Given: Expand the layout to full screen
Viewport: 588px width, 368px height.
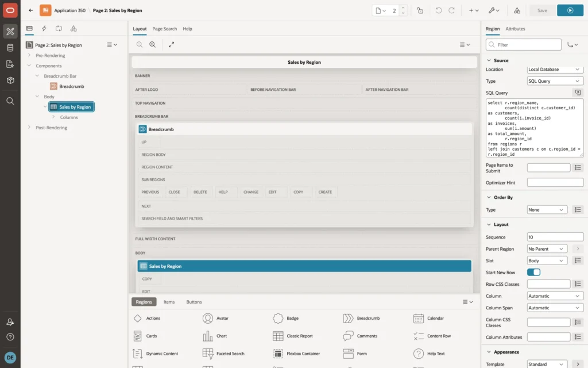Looking at the screenshot, I should (171, 44).
